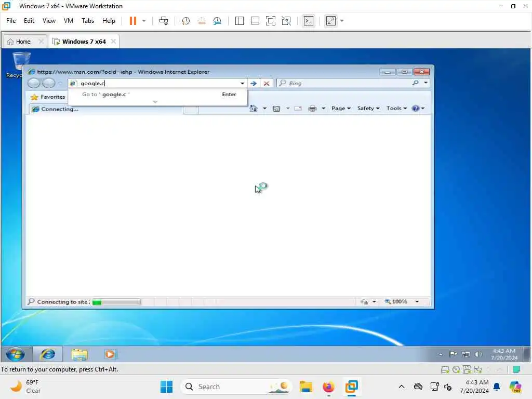Close the Windows 7 x64 tab
The height and width of the screenshot is (399, 532).
point(113,42)
